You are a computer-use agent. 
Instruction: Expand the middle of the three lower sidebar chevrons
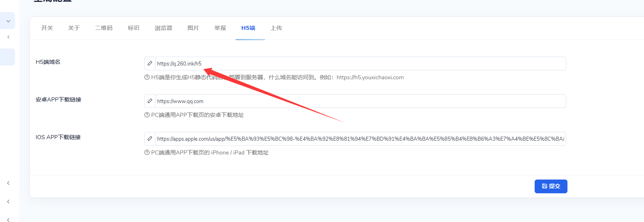pos(8,202)
